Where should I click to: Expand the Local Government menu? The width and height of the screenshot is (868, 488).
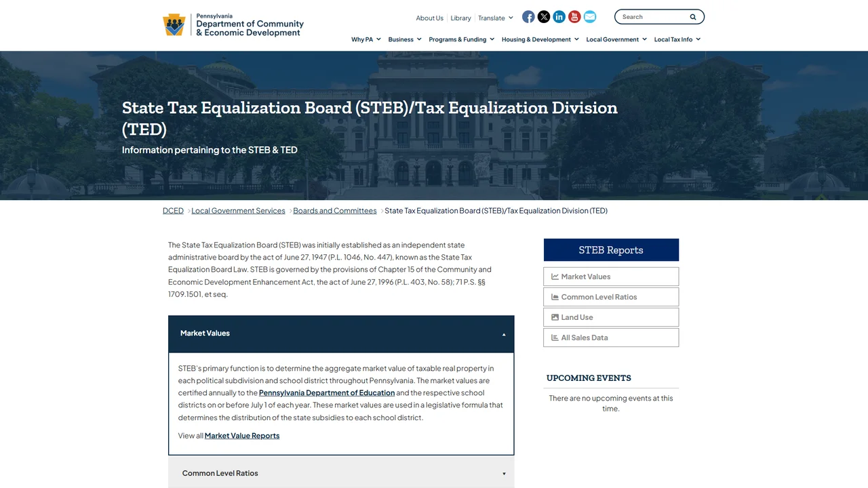point(616,39)
